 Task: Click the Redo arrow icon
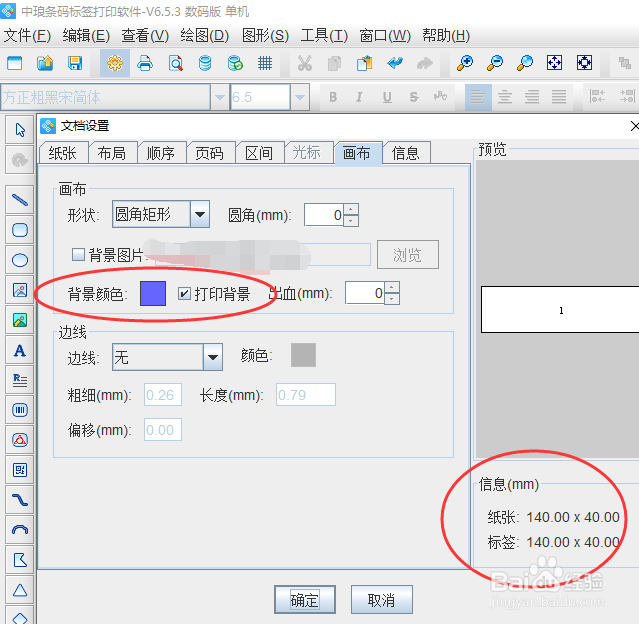tap(425, 63)
